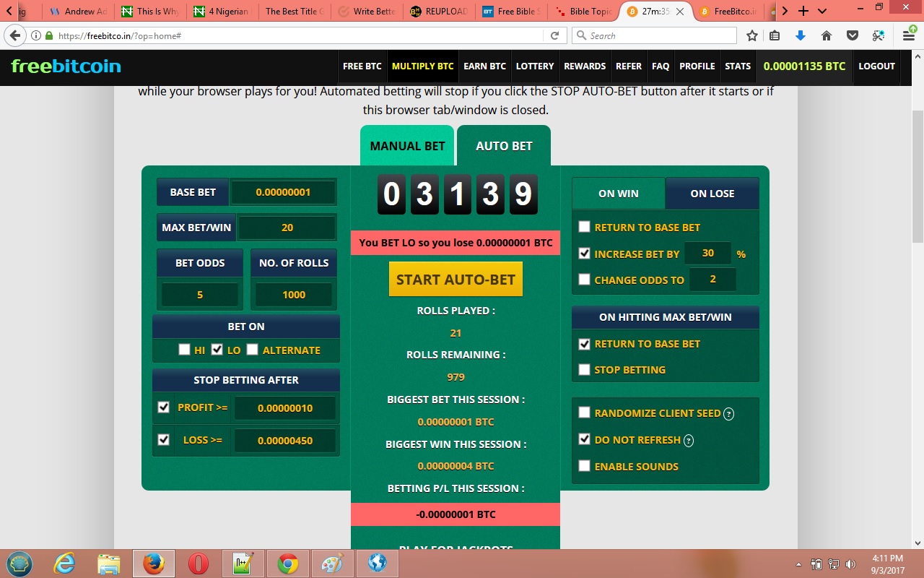Click the LOGOUT link
Viewport: 924px width, 578px height.
coord(876,66)
